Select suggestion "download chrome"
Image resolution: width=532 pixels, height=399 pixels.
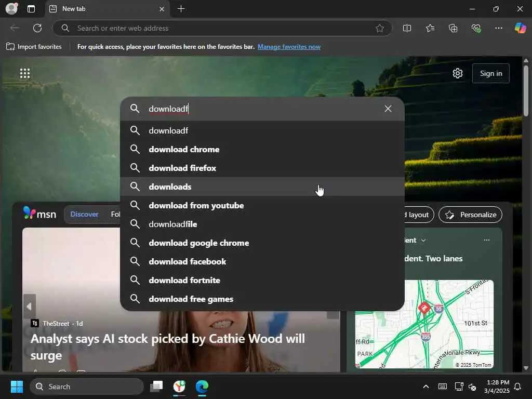[262, 149]
